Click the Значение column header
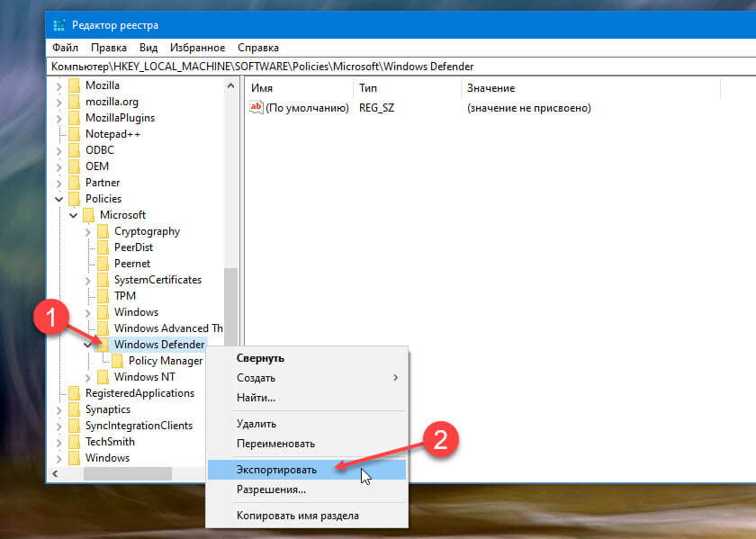 [x=490, y=88]
